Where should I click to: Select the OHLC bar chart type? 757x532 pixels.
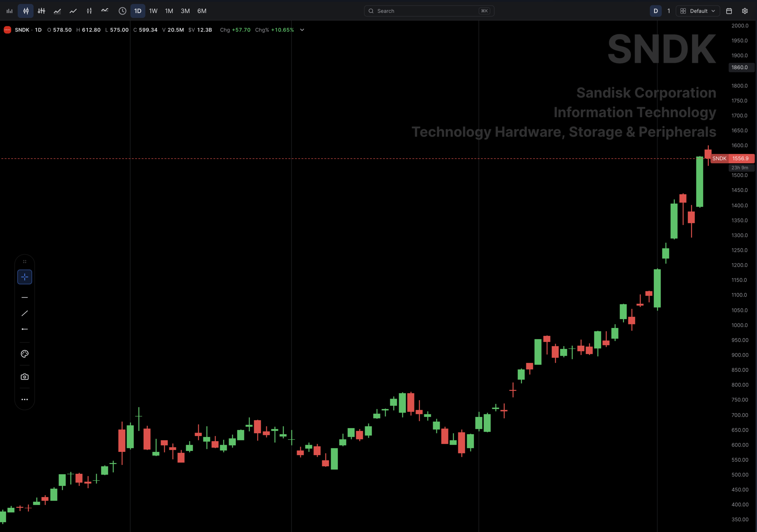pyautogui.click(x=41, y=11)
